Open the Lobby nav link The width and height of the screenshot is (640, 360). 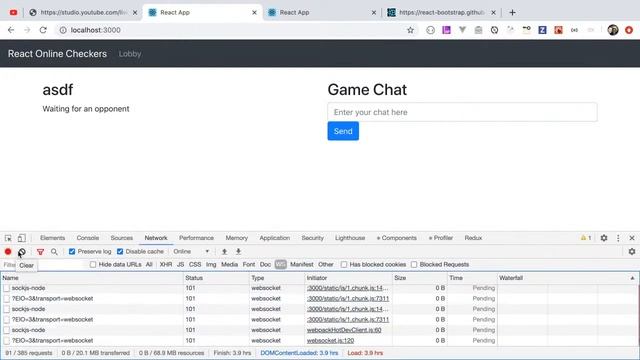point(130,53)
